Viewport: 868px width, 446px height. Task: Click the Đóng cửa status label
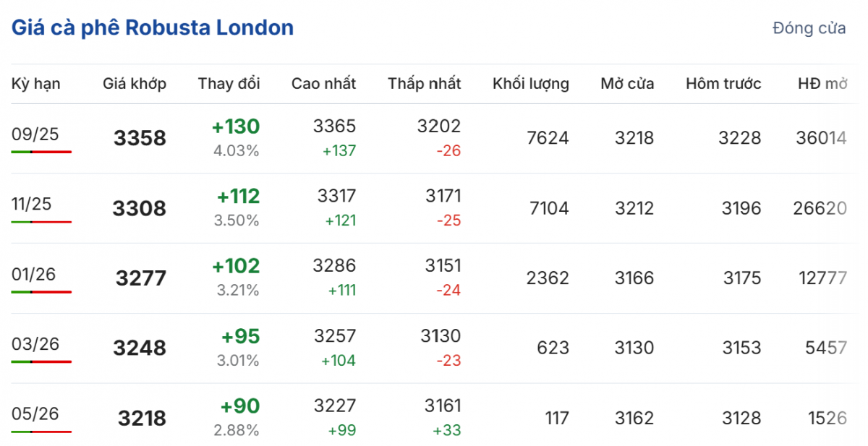tap(809, 29)
